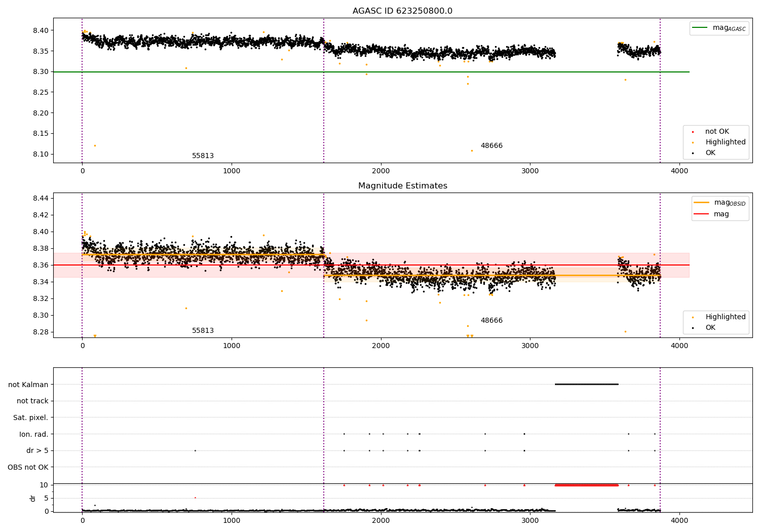Image resolution: width=760 pixels, height=532 pixels.
Task: Click the 8.28 y-axis tick label
Action: pos(40,332)
